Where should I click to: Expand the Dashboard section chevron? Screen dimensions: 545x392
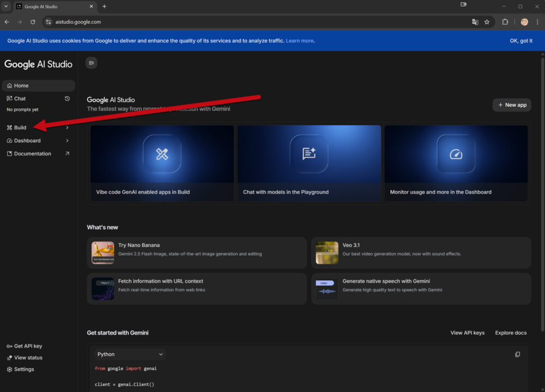click(67, 141)
